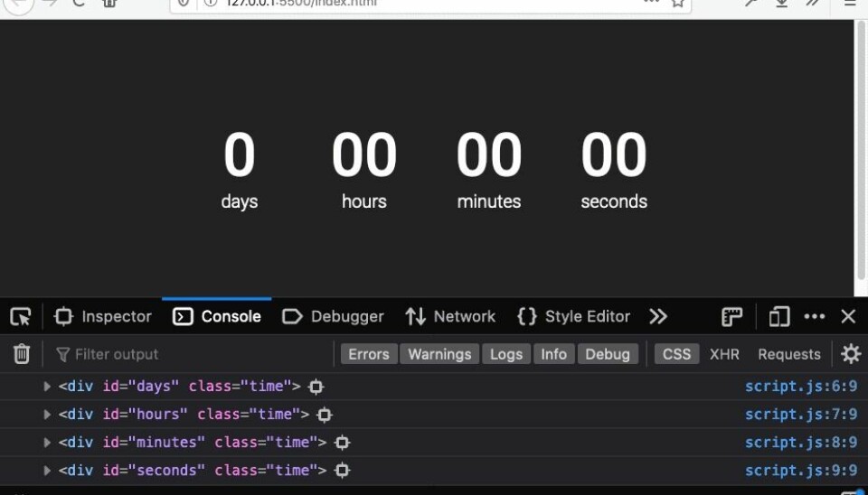This screenshot has width=868, height=495.
Task: Toggle the Warnings filter
Action: [439, 354]
